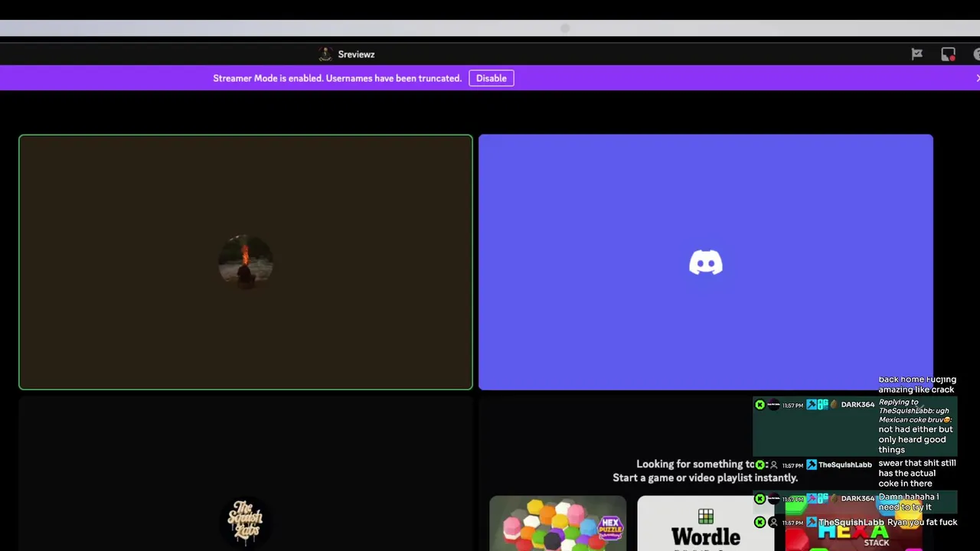Open Sreviewz user avatar in header

coord(325,54)
